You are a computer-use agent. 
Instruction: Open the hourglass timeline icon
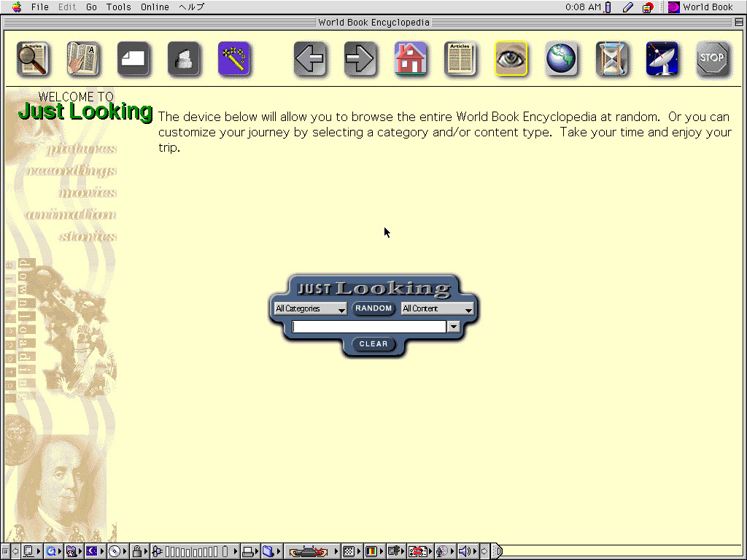click(612, 59)
